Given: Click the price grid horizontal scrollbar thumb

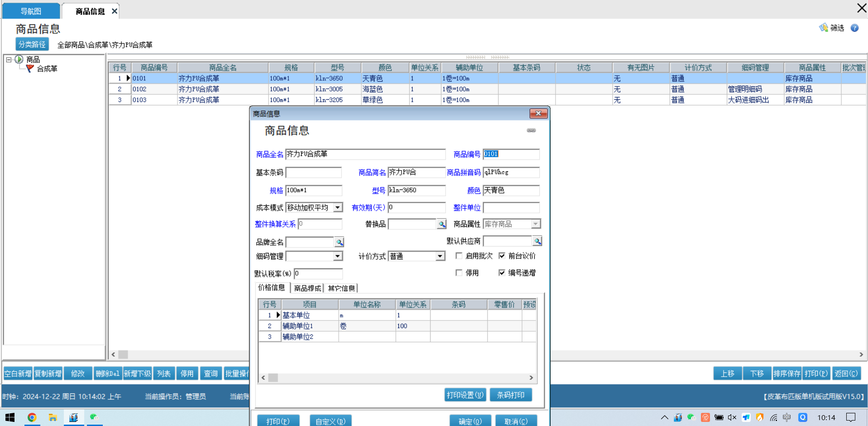Looking at the screenshot, I should pyautogui.click(x=273, y=378).
